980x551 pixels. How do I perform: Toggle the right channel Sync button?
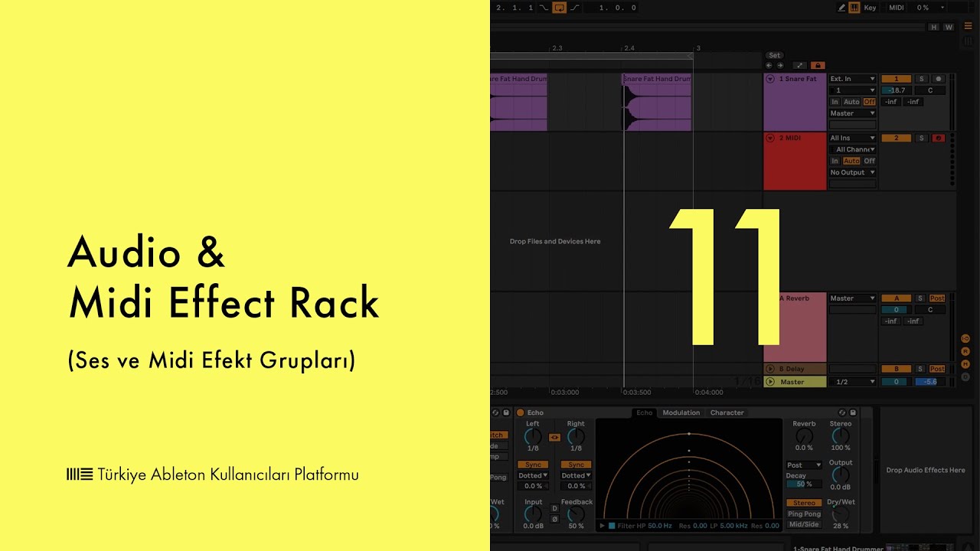pyautogui.click(x=576, y=465)
